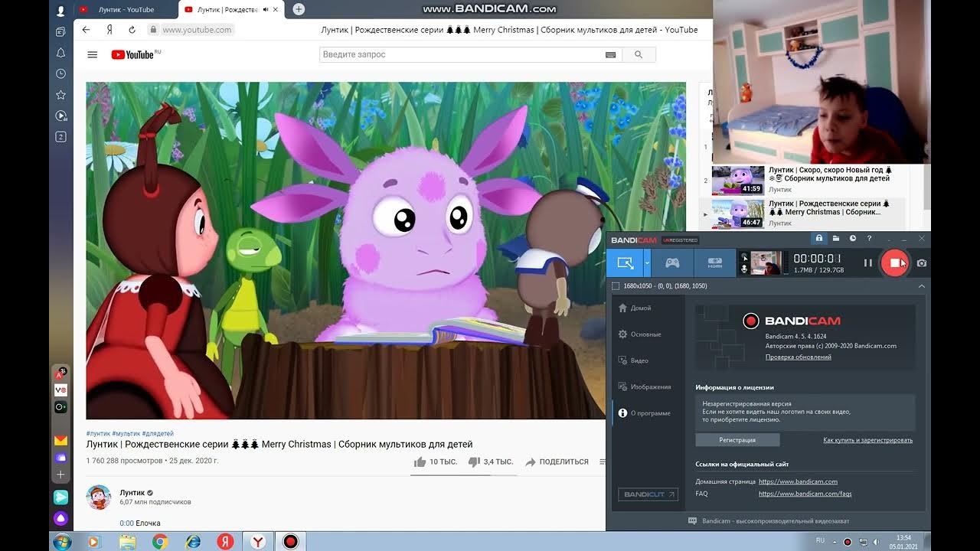Viewport: 980px width, 551px height.
Task: Open on-screen keyboard in search box
Action: tap(610, 54)
